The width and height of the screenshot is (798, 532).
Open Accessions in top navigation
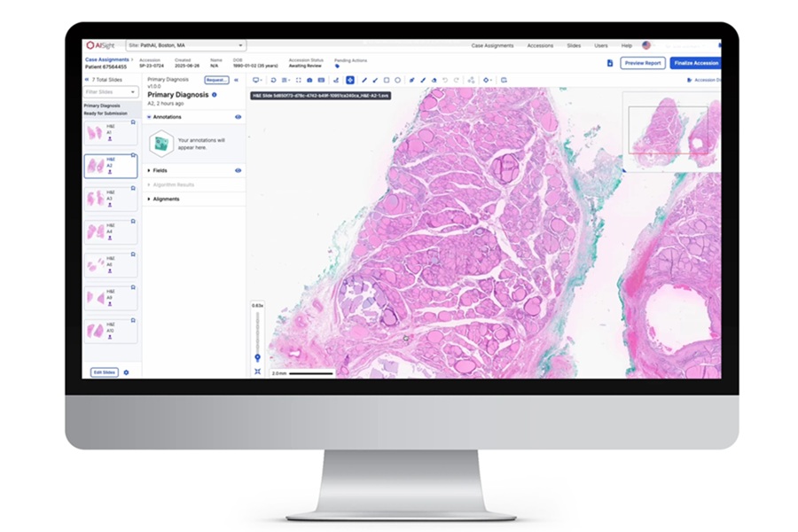pyautogui.click(x=540, y=46)
